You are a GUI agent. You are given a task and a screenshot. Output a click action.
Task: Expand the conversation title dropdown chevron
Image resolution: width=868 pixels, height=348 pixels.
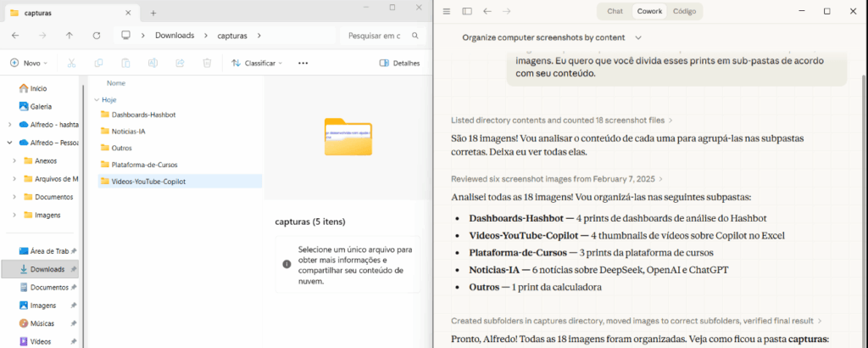[x=638, y=37]
